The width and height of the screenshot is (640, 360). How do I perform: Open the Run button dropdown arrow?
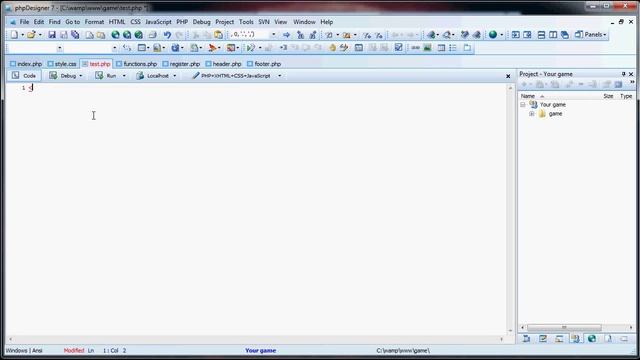[x=124, y=76]
